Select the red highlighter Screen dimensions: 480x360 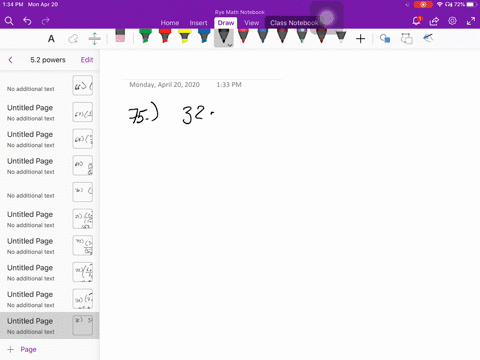165,36
